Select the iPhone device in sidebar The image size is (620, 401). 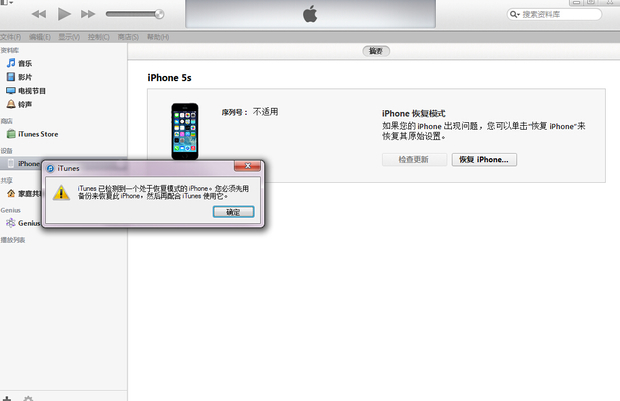click(23, 163)
